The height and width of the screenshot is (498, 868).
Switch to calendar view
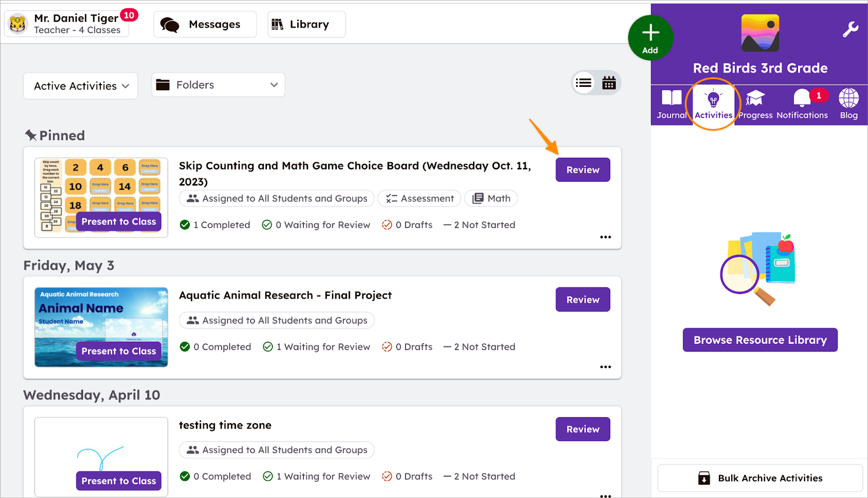coord(609,83)
